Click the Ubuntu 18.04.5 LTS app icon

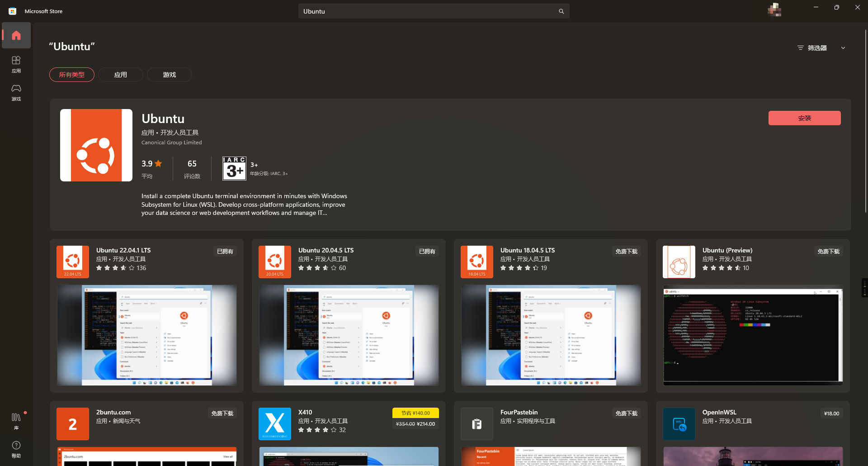click(x=477, y=262)
